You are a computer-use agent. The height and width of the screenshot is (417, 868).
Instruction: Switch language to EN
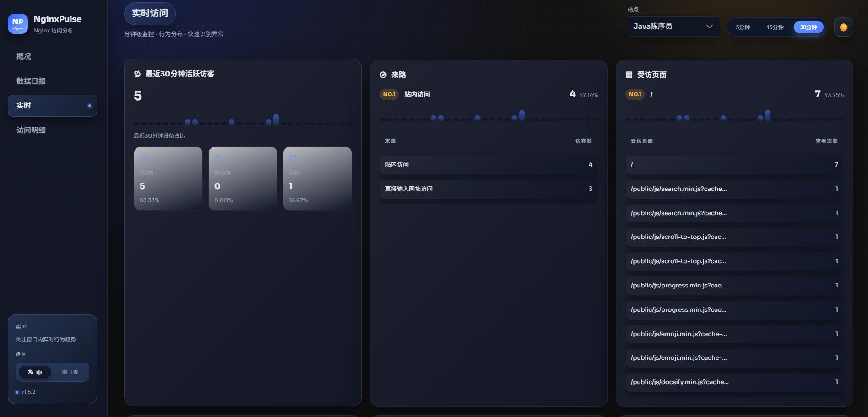70,372
